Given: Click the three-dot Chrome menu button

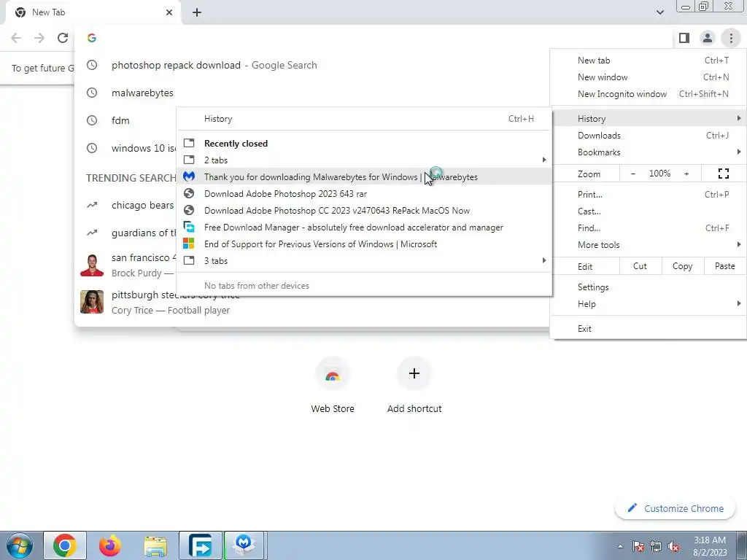Looking at the screenshot, I should pyautogui.click(x=731, y=38).
